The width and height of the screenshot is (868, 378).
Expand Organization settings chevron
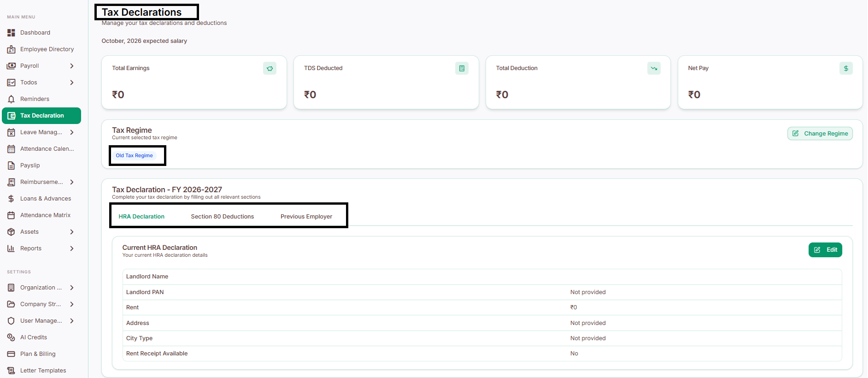click(72, 288)
